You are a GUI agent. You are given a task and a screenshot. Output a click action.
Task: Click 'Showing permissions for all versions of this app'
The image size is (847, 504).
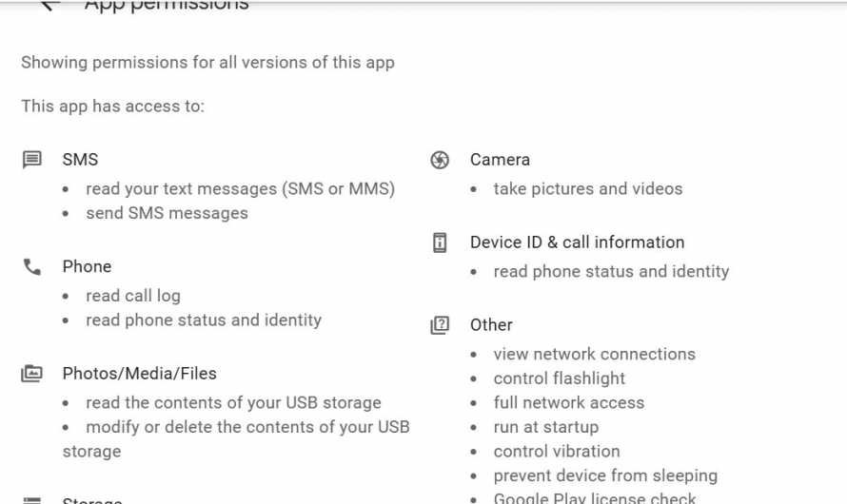coord(208,63)
